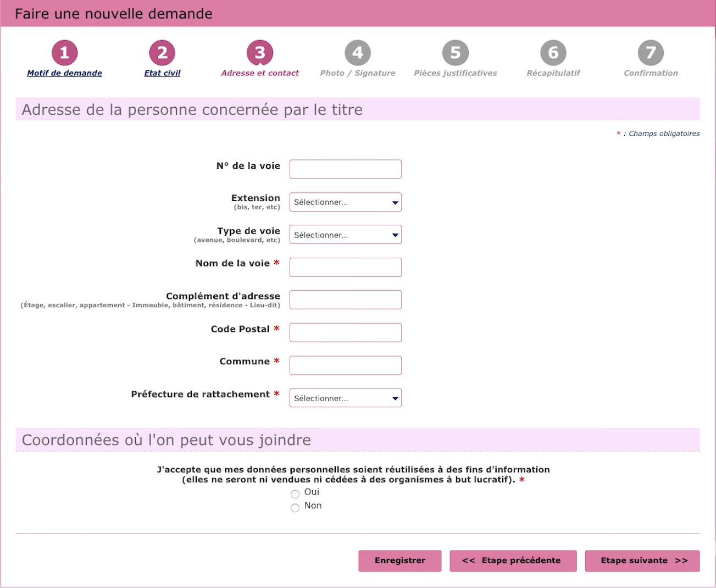Click the Enregistrer button

(399, 561)
